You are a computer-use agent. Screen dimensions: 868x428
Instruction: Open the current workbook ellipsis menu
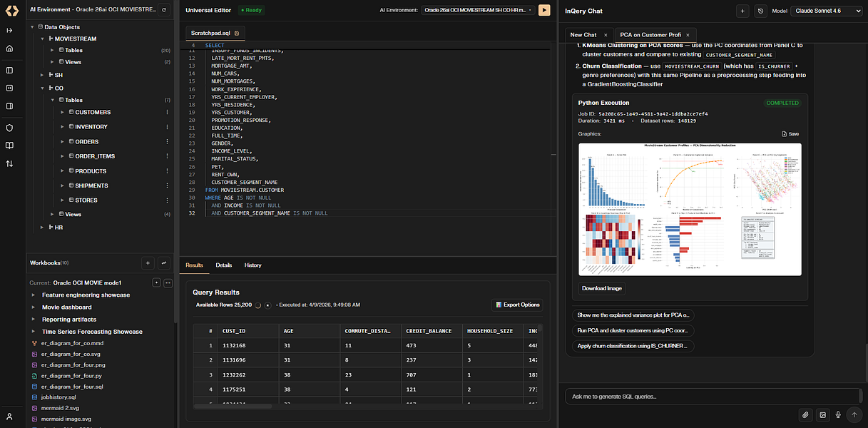click(x=168, y=283)
